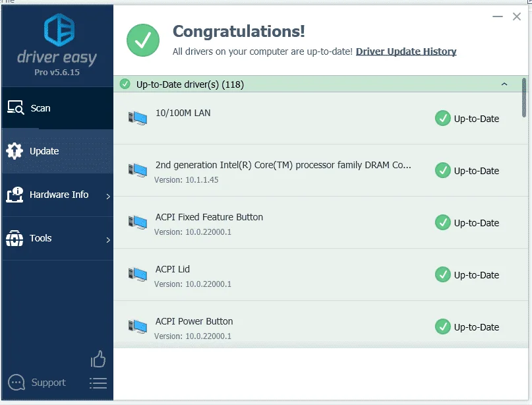Click the DRAM Controller device icon
This screenshot has height=405, width=532.
pyautogui.click(x=137, y=170)
